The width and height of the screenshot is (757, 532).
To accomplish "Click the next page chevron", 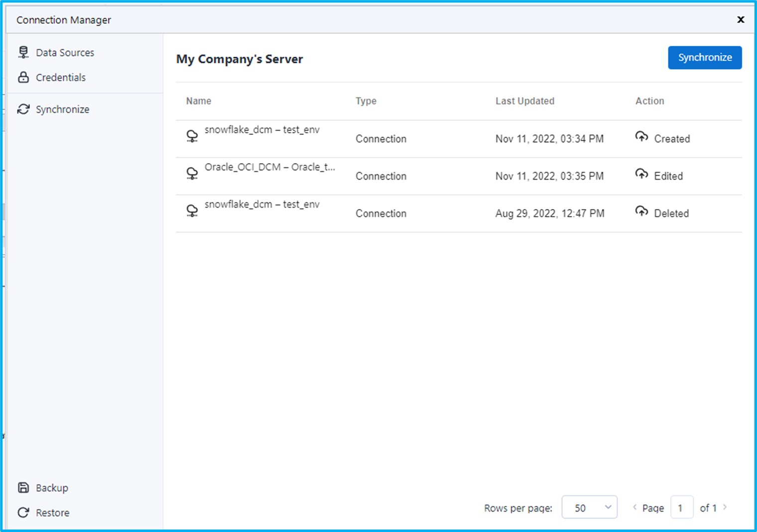I will click(x=725, y=507).
